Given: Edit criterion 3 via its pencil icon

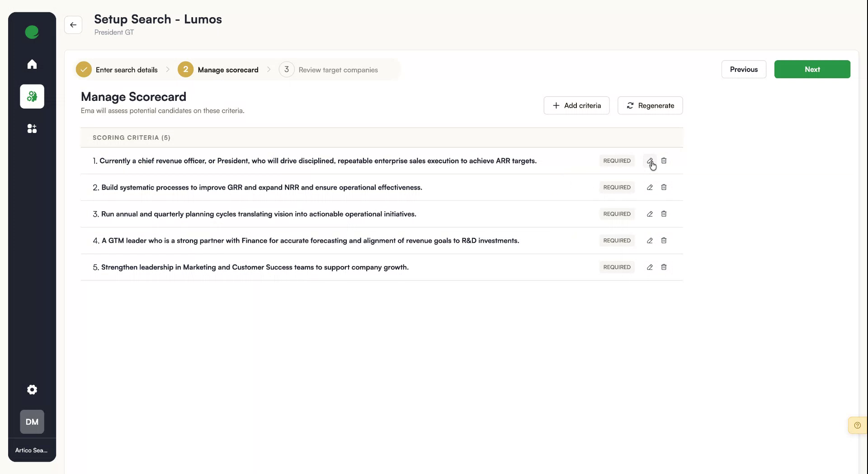Looking at the screenshot, I should (650, 214).
